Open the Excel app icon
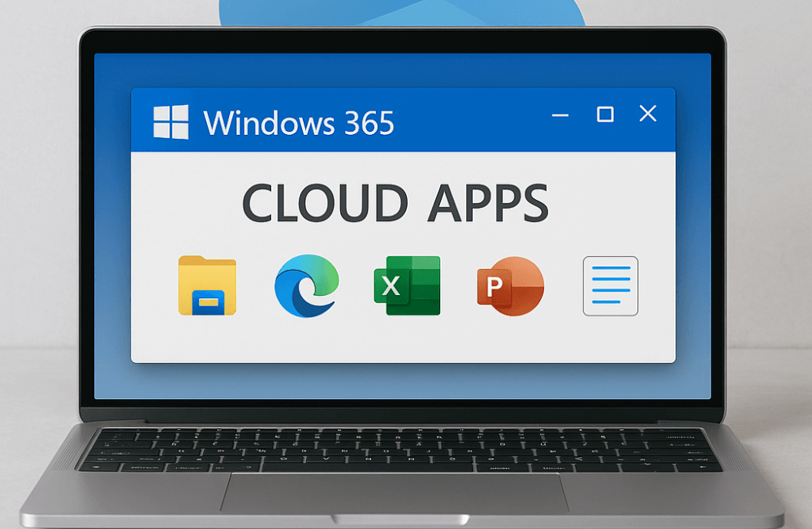 [x=407, y=285]
